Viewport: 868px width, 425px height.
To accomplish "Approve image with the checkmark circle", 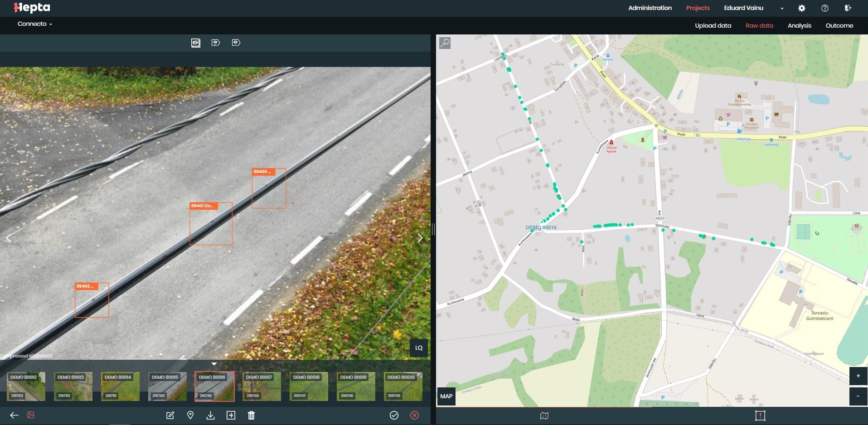I will 394,415.
